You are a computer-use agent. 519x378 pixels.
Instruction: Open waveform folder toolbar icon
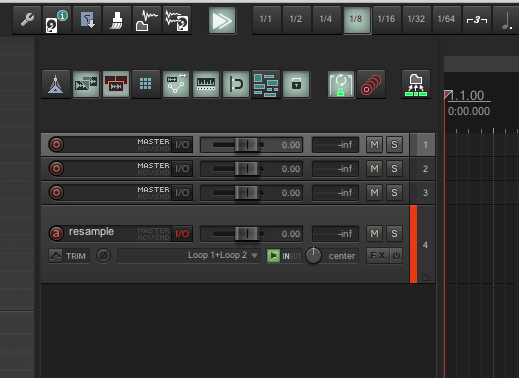point(146,20)
